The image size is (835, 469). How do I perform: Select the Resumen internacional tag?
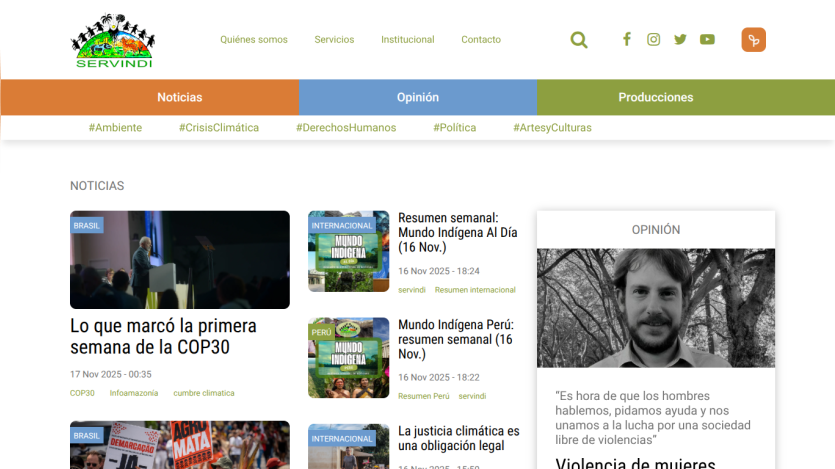[475, 290]
